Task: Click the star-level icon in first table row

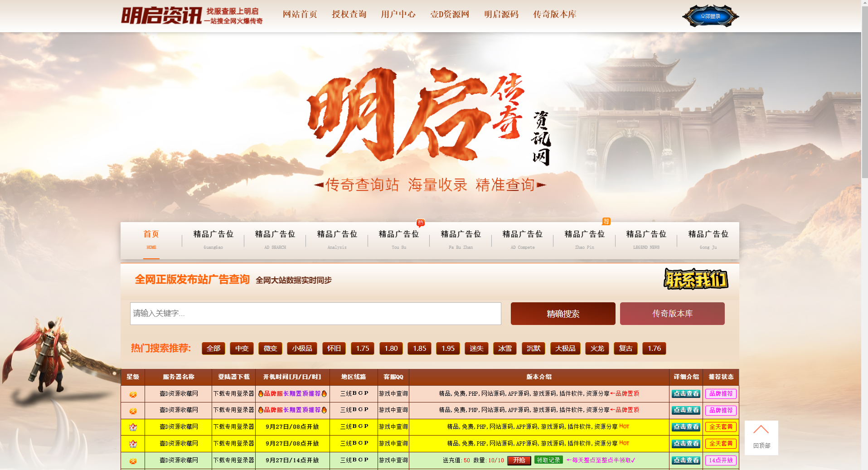Action: [x=133, y=394]
